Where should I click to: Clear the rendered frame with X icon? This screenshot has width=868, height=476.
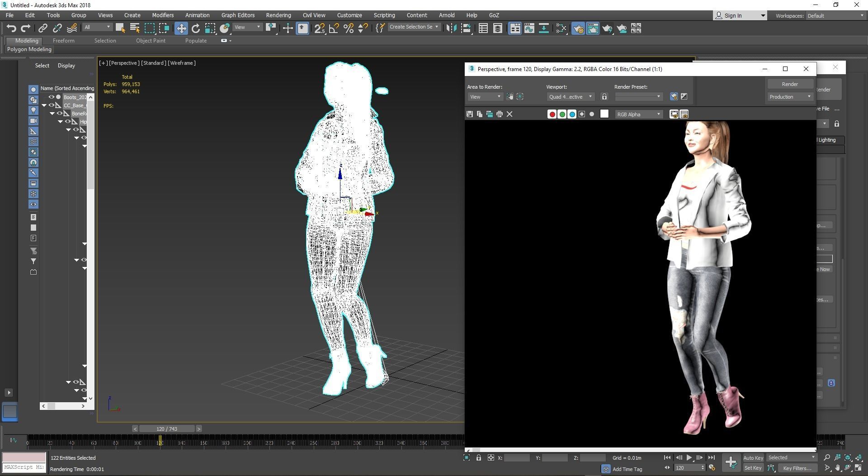pos(509,114)
